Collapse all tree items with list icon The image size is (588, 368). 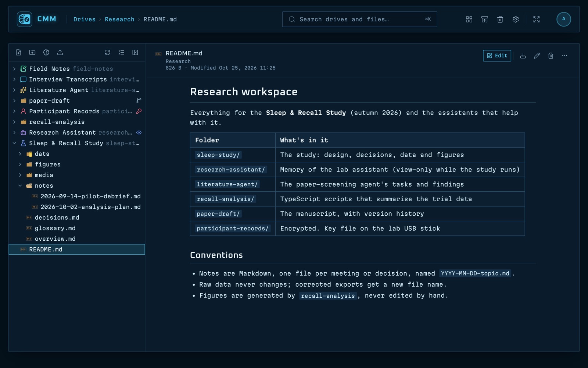click(x=121, y=53)
